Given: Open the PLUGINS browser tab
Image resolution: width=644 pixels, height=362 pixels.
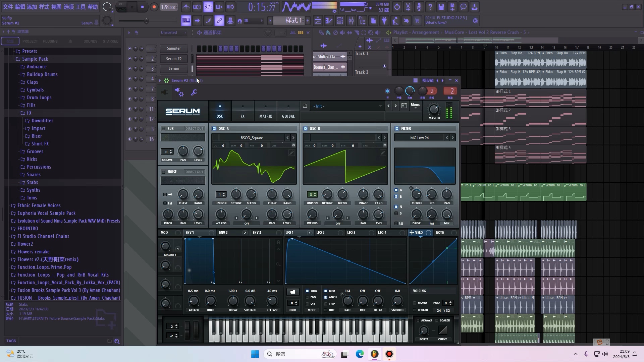Looking at the screenshot, I should pyautogui.click(x=50, y=41).
